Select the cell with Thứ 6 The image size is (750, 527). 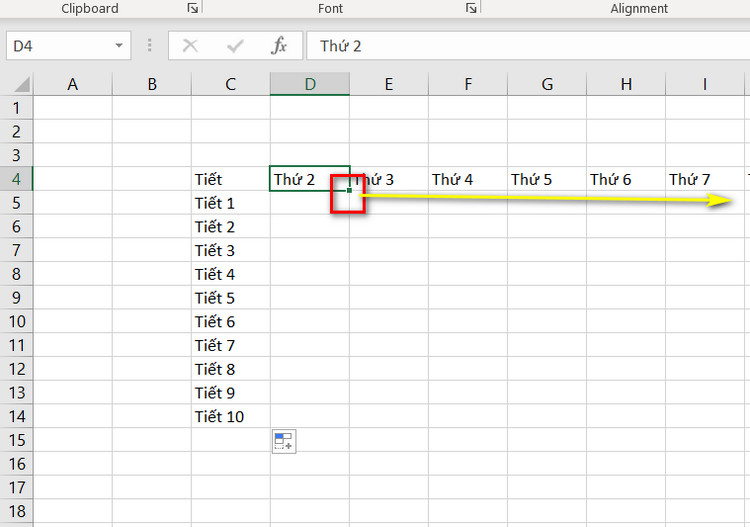click(x=626, y=179)
